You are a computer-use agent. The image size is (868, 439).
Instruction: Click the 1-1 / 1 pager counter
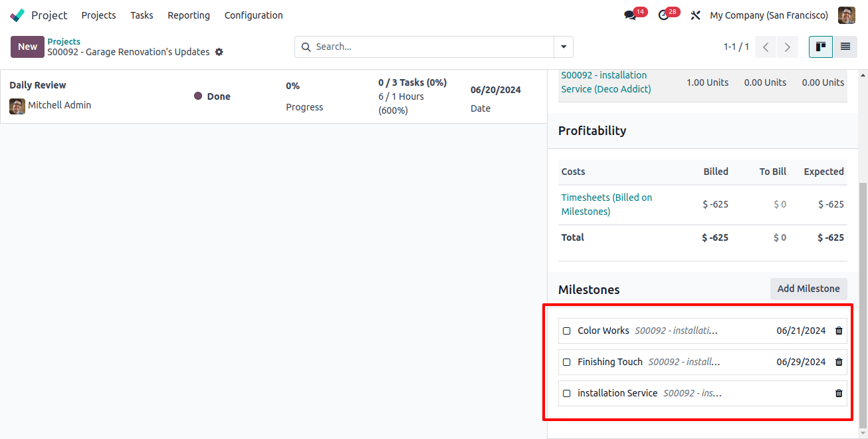(736, 47)
